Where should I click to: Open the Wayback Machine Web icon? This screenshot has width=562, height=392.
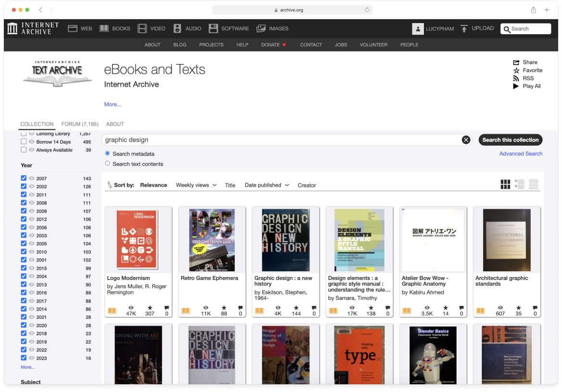[73, 28]
